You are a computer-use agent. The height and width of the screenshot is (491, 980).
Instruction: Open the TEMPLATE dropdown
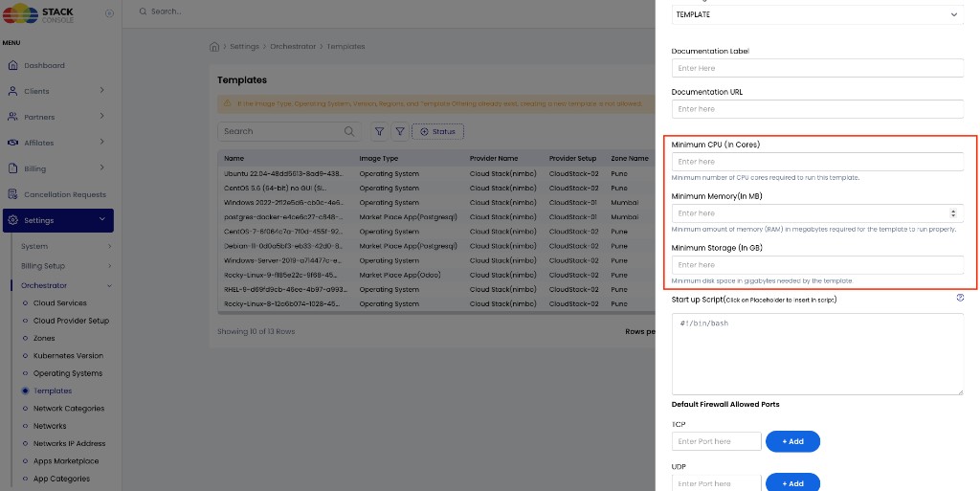[817, 14]
